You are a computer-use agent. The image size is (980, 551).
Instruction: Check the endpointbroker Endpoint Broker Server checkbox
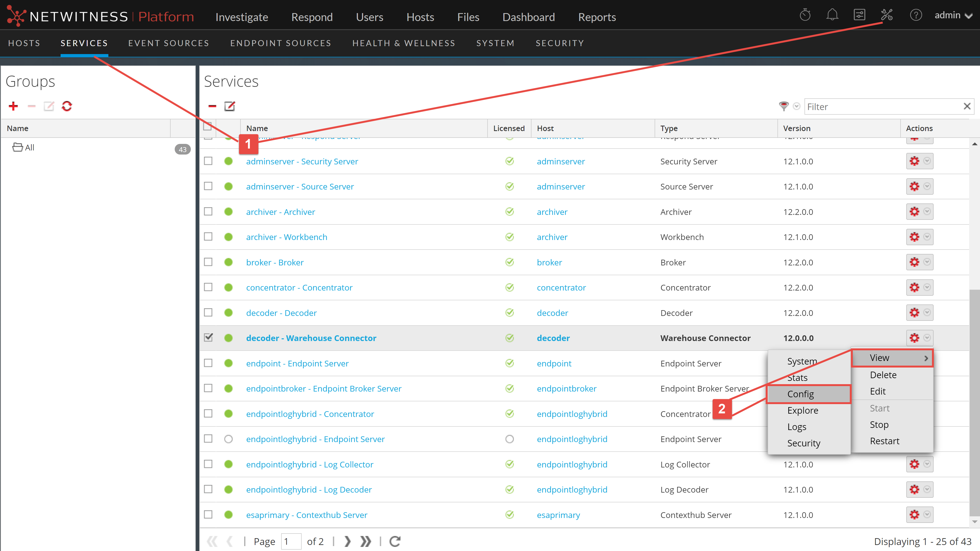point(208,388)
